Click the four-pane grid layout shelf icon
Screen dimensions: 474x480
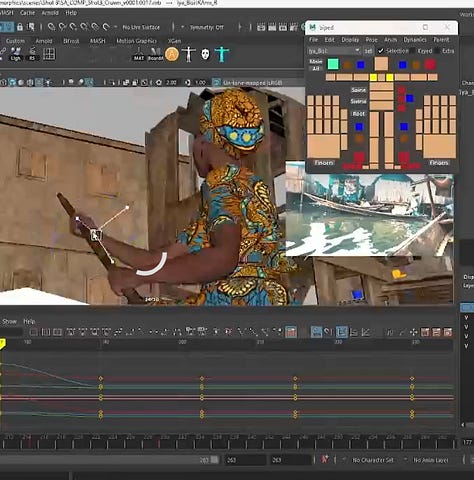pos(49,54)
